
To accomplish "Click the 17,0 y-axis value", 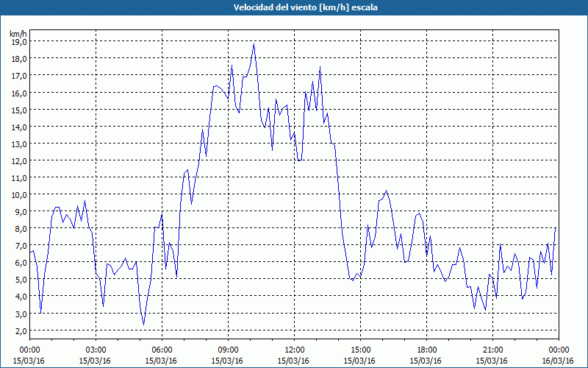I will (19, 76).
